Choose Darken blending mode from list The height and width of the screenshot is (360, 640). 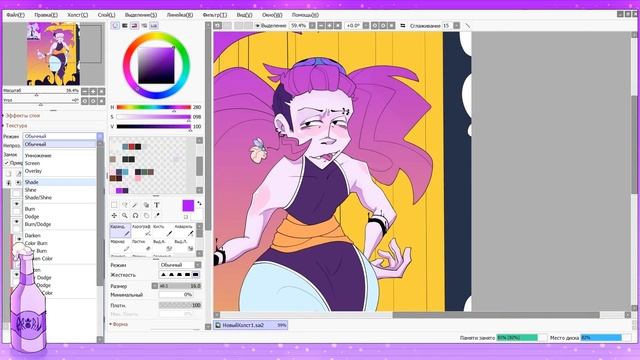pos(60,236)
